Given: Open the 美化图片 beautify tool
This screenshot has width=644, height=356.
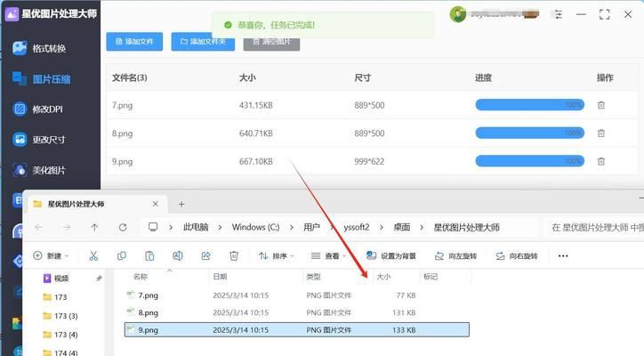Looking at the screenshot, I should (39, 170).
